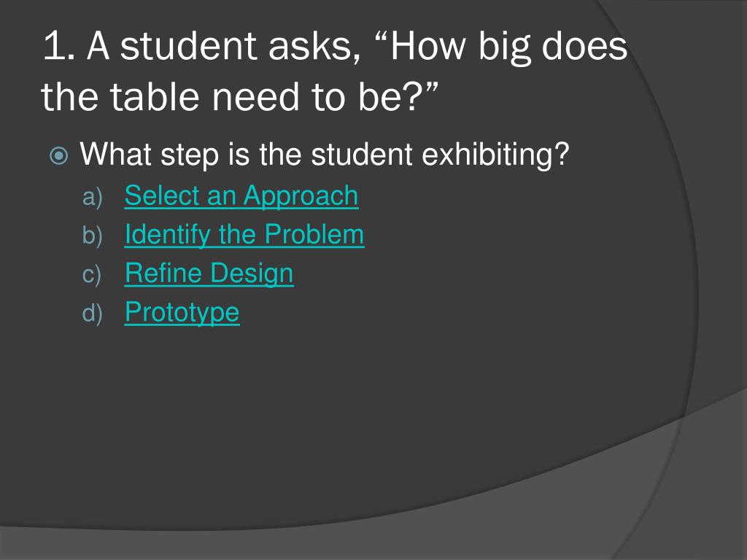The image size is (747, 560).
Task: Select the "a)" list marker
Action: pos(93,197)
